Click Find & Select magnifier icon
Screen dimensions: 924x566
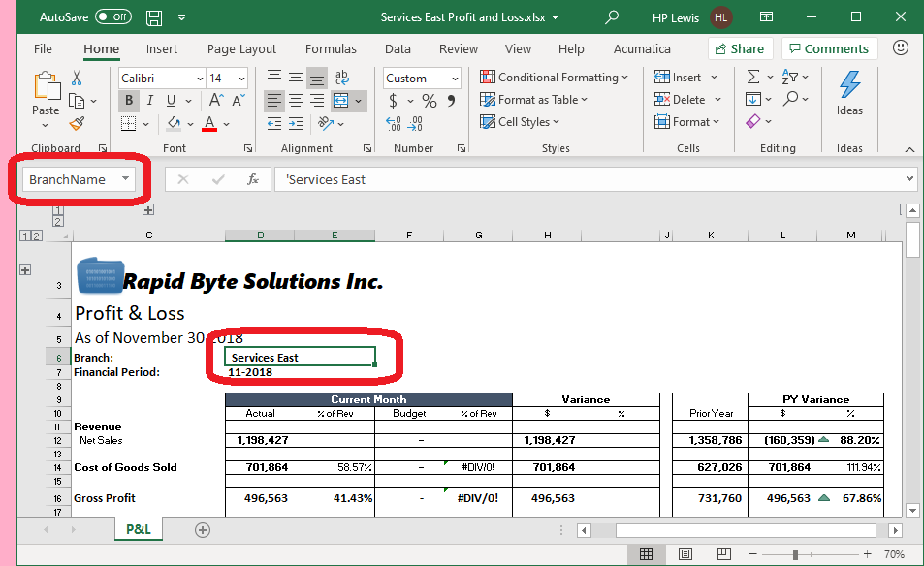tap(791, 99)
